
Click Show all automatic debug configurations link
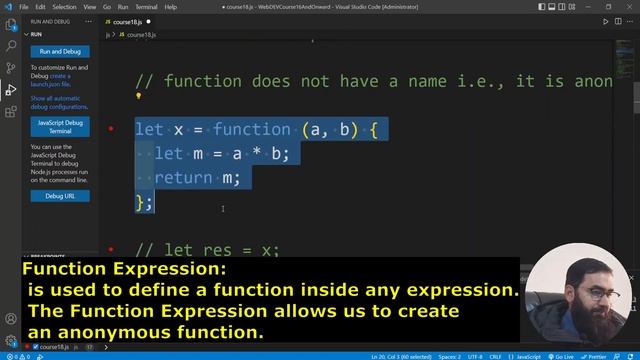(59, 102)
